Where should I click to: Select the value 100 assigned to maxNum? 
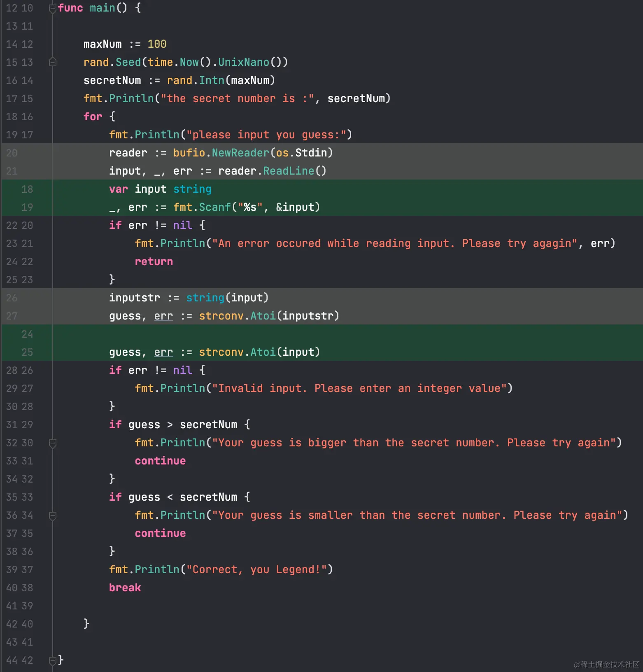click(x=157, y=44)
